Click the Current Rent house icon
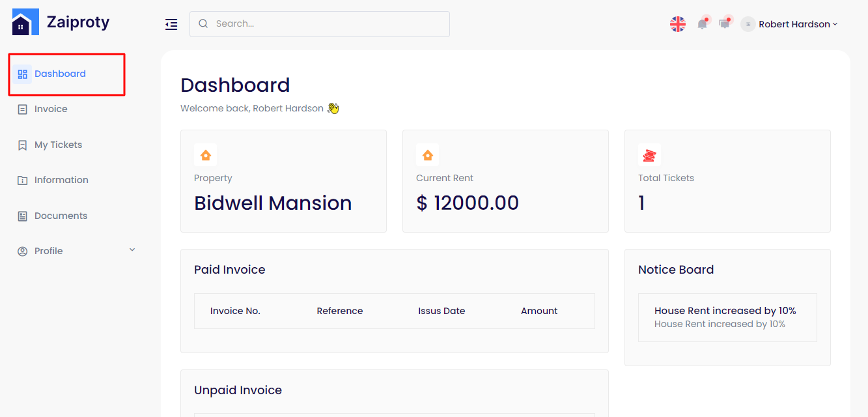This screenshot has height=417, width=868. pyautogui.click(x=427, y=155)
